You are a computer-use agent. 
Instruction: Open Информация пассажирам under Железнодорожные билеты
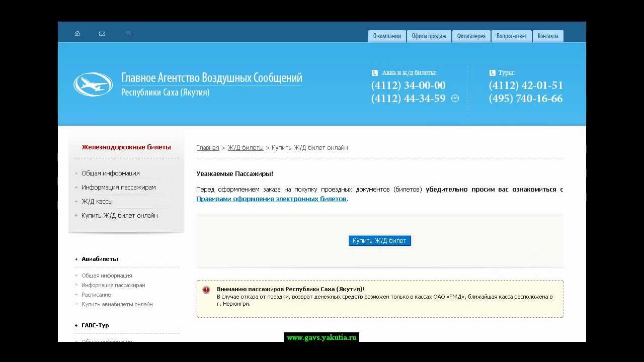pos(119,188)
